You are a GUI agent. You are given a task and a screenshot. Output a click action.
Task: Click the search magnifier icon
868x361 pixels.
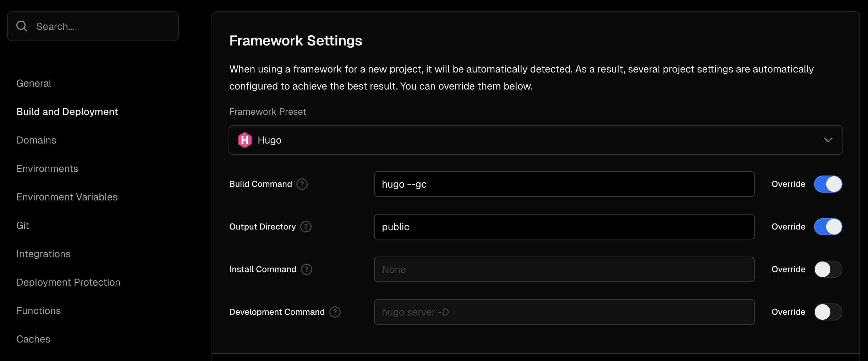click(x=22, y=26)
